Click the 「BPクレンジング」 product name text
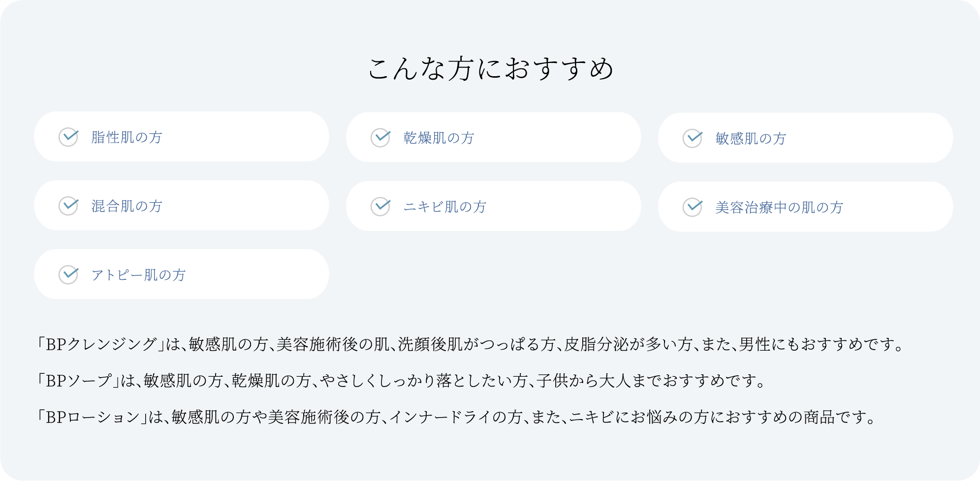The height and width of the screenshot is (481, 980). pyautogui.click(x=100, y=344)
